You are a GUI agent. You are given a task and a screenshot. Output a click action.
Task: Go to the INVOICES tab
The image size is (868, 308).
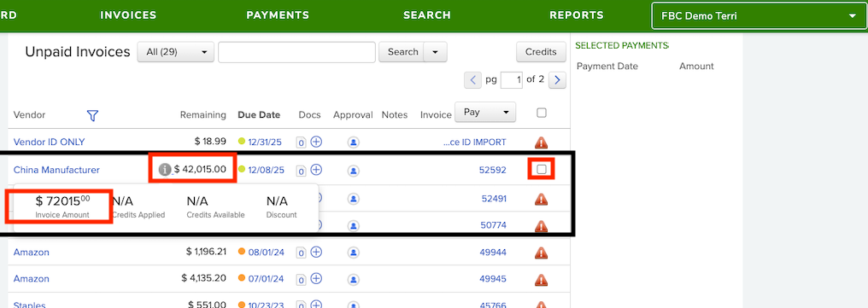pyautogui.click(x=128, y=15)
